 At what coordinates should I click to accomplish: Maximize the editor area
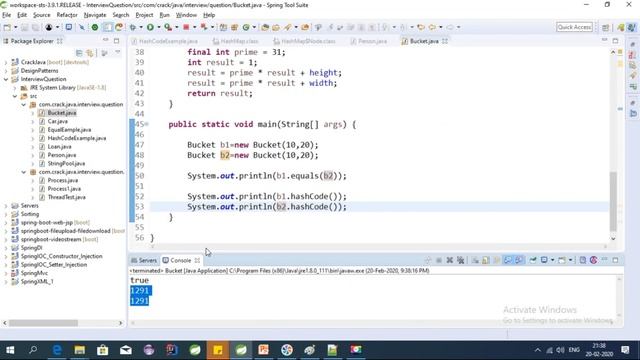615,41
